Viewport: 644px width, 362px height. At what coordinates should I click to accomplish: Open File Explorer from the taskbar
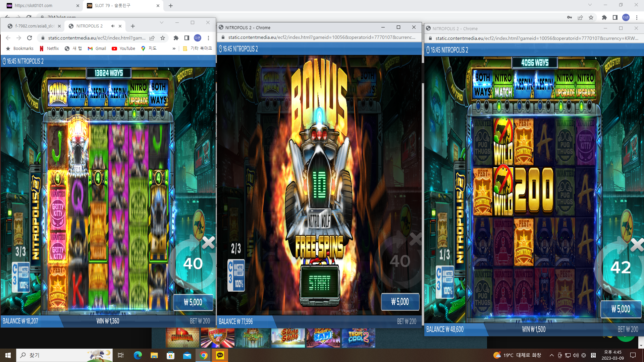click(154, 355)
